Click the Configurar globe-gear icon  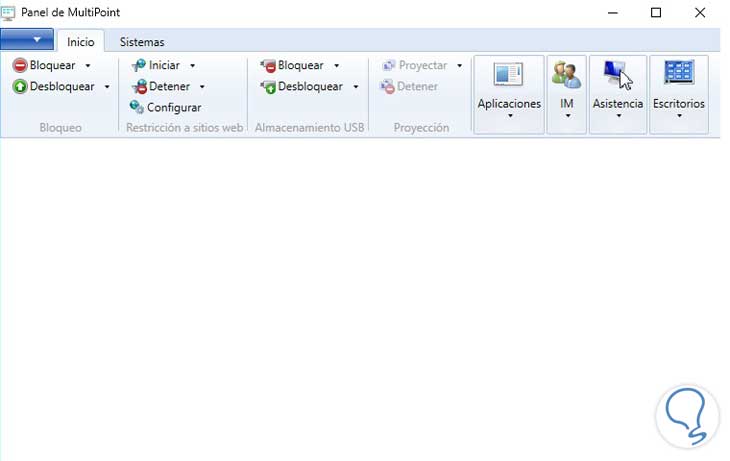[137, 107]
